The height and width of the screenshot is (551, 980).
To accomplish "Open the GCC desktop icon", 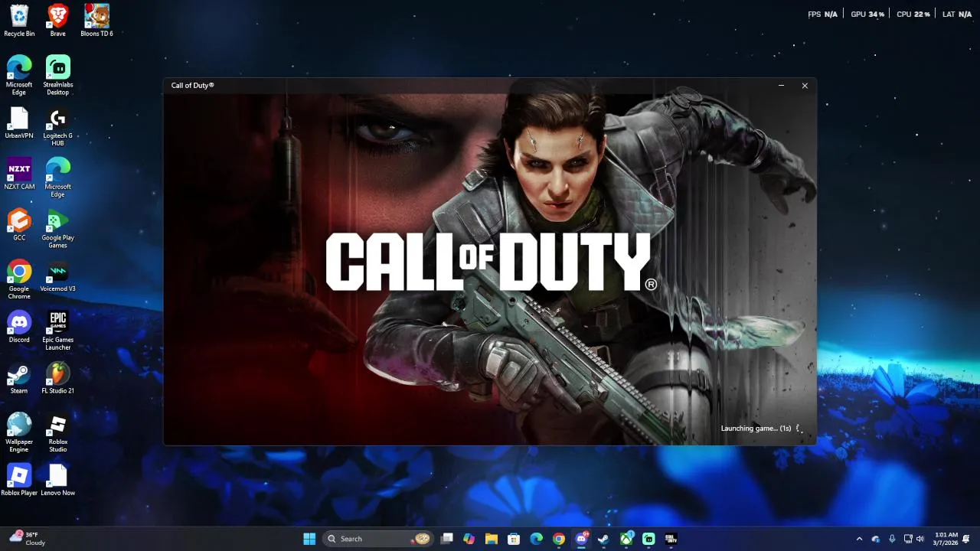I will pyautogui.click(x=19, y=224).
